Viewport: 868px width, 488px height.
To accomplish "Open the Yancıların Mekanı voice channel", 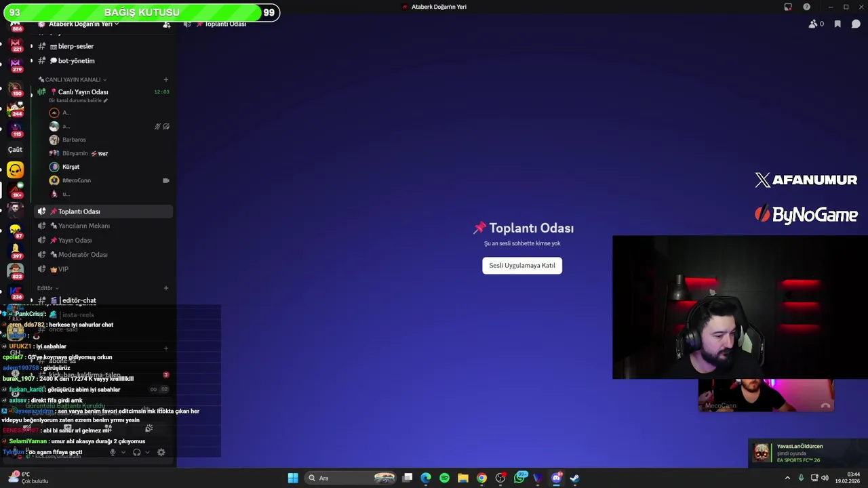I will [103, 226].
